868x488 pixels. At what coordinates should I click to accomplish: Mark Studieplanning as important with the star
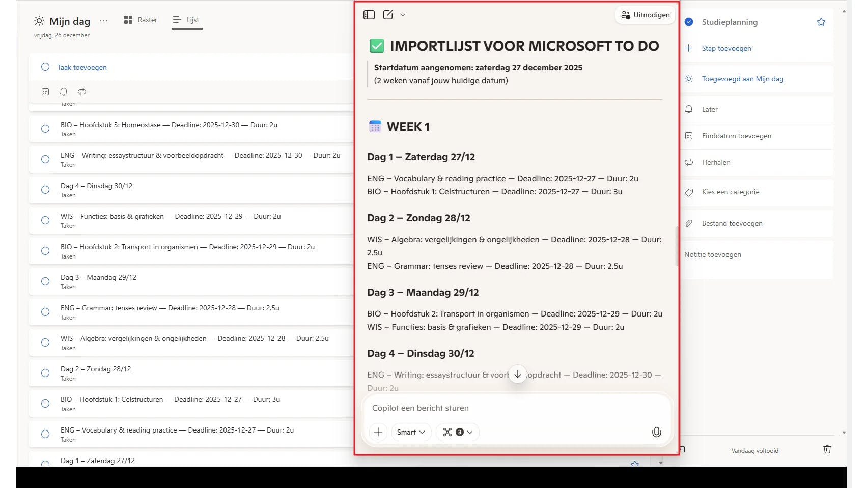click(821, 22)
